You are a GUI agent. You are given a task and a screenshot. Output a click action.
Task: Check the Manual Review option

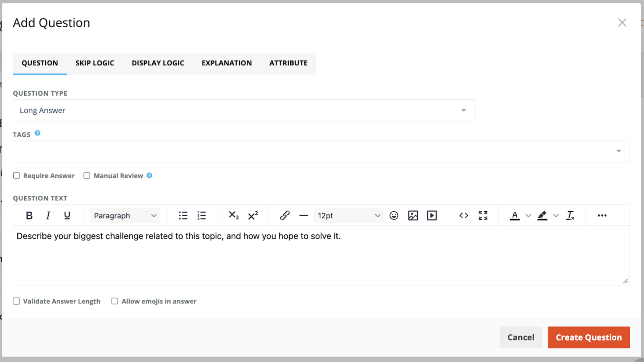click(x=87, y=176)
